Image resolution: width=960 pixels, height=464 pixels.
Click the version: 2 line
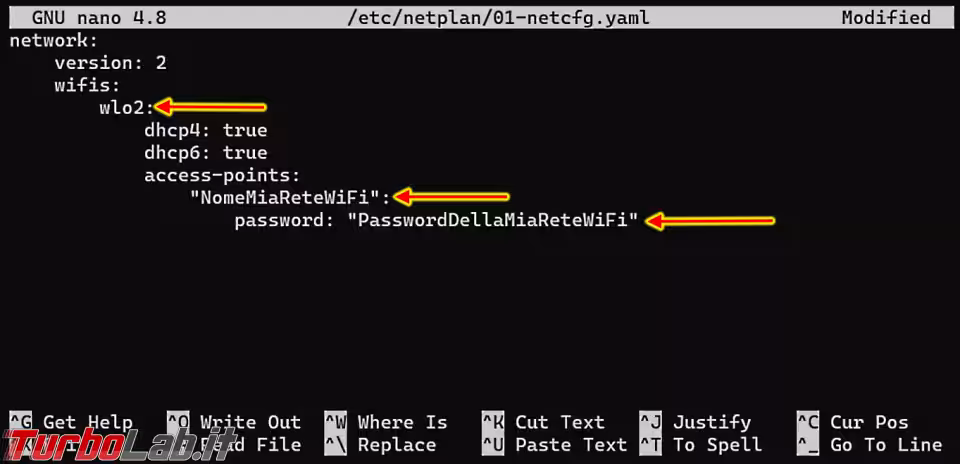point(110,63)
